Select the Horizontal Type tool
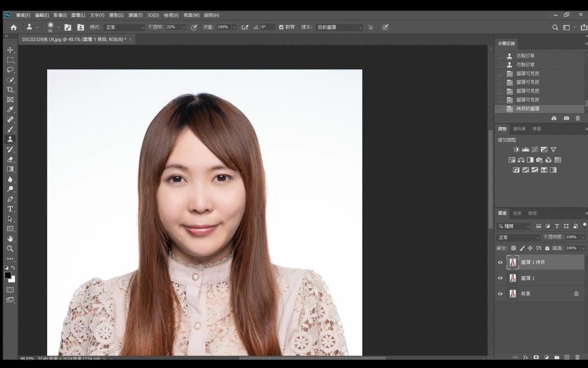The image size is (588, 368). click(x=10, y=209)
